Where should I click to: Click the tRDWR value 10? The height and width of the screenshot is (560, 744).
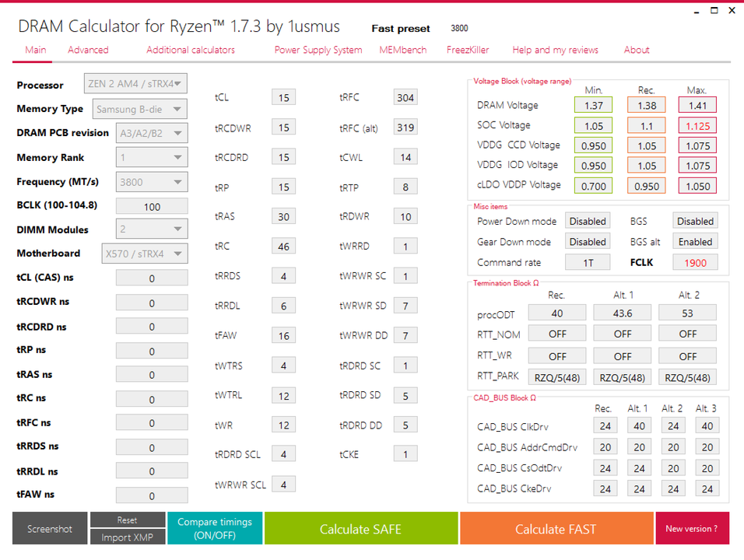click(x=405, y=216)
